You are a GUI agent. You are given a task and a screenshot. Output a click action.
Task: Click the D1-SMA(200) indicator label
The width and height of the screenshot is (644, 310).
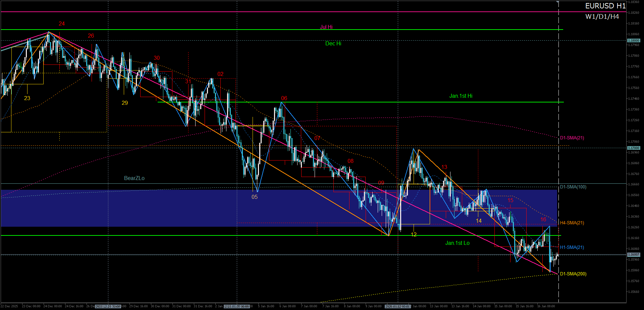point(573,274)
